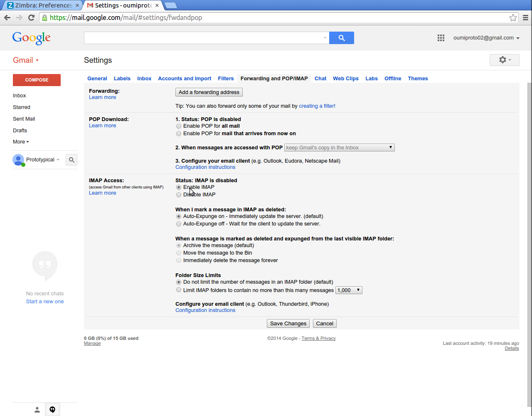Expand the More labels list

(x=21, y=142)
